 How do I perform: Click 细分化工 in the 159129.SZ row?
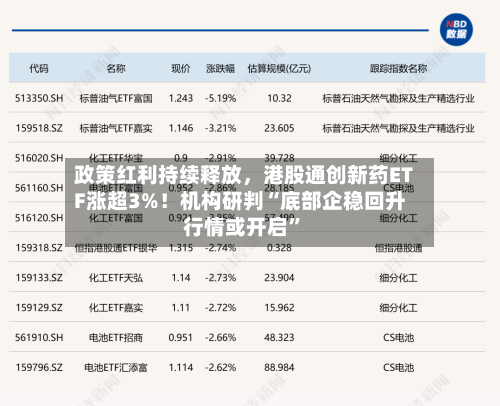398,308
